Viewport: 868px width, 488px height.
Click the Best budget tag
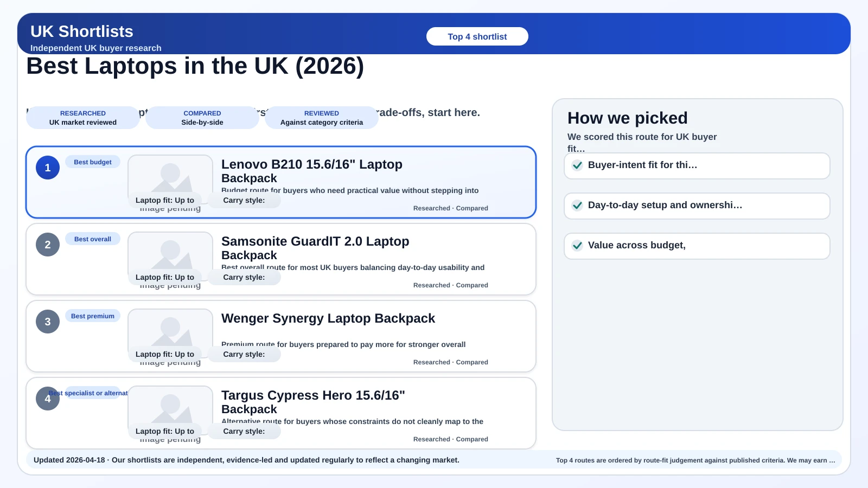pos(93,162)
